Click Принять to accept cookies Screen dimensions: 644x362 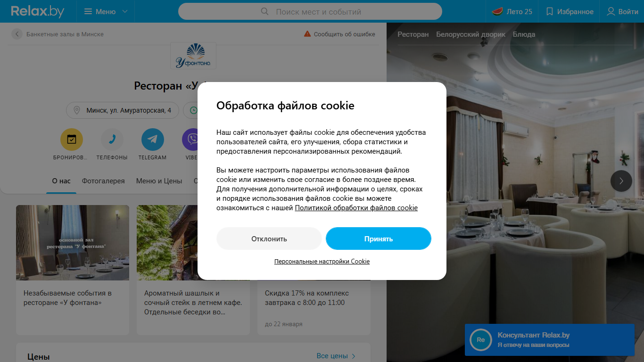coord(379,239)
